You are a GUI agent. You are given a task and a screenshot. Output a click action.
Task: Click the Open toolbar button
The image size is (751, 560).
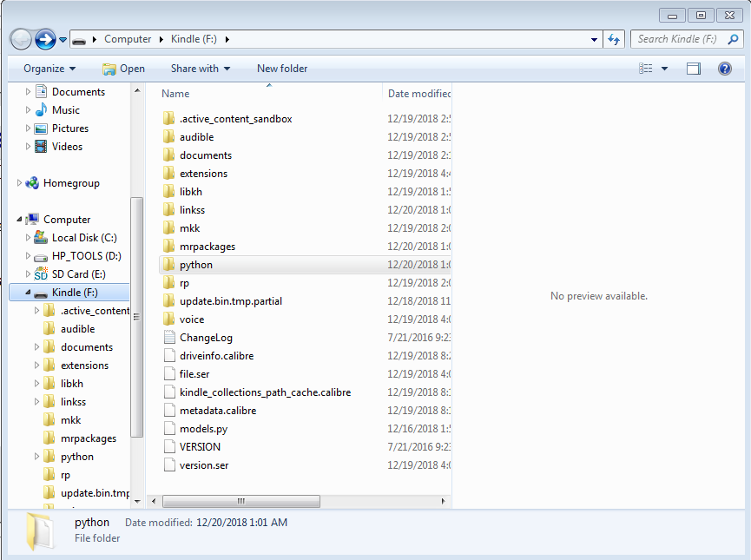click(123, 69)
